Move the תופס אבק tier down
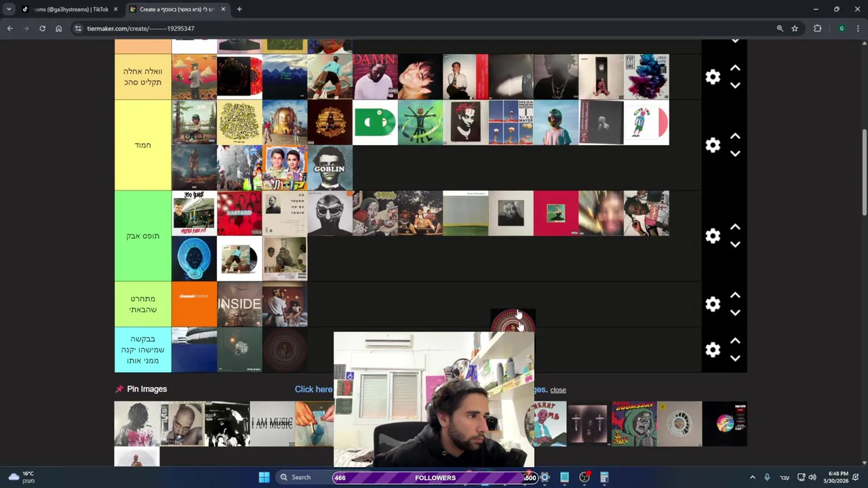Image resolution: width=868 pixels, height=488 pixels. coord(735,245)
